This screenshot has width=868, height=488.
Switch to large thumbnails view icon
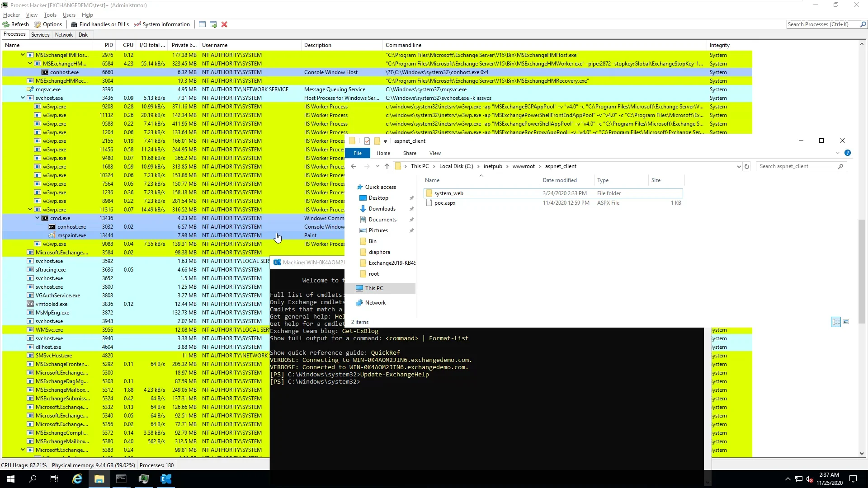[x=846, y=322]
